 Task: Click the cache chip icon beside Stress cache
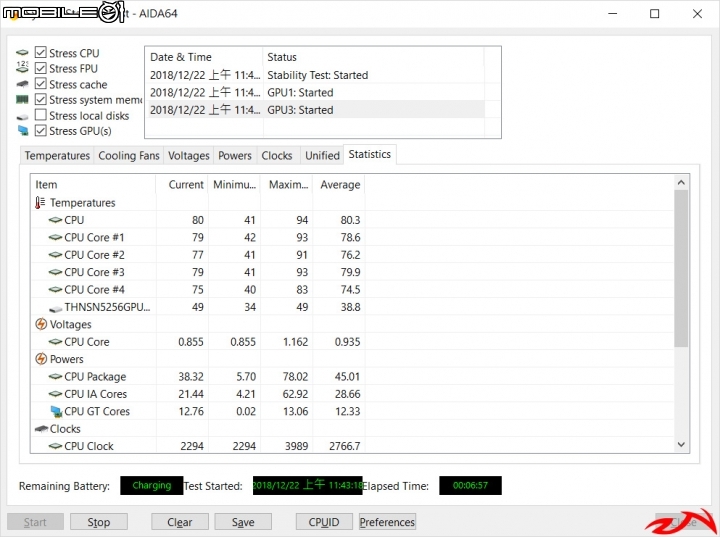pyautogui.click(x=22, y=84)
